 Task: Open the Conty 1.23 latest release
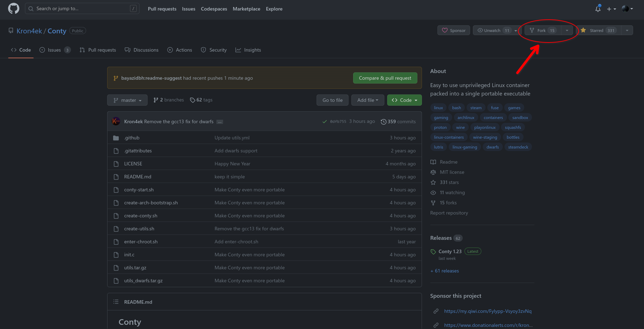(450, 251)
